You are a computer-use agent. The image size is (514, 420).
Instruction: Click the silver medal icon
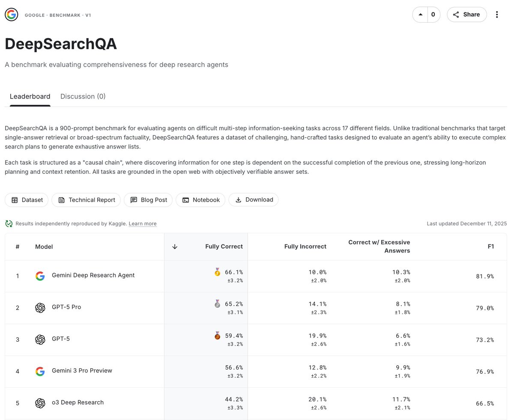click(218, 304)
